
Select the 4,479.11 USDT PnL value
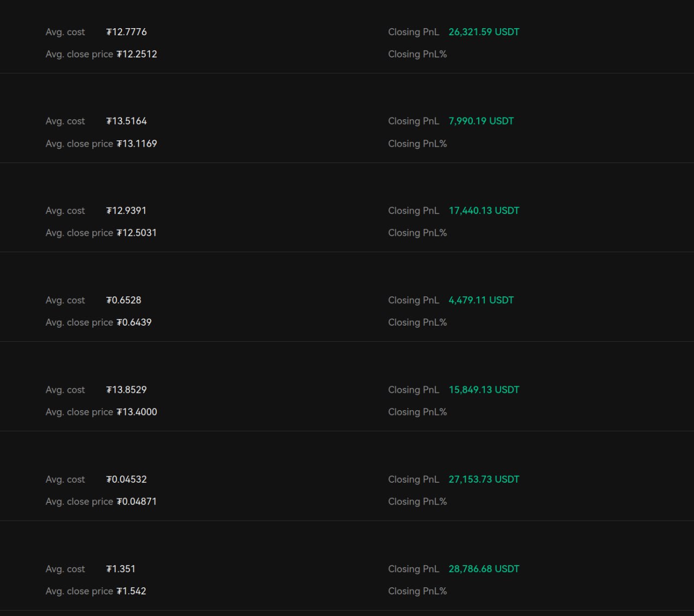[x=481, y=300]
